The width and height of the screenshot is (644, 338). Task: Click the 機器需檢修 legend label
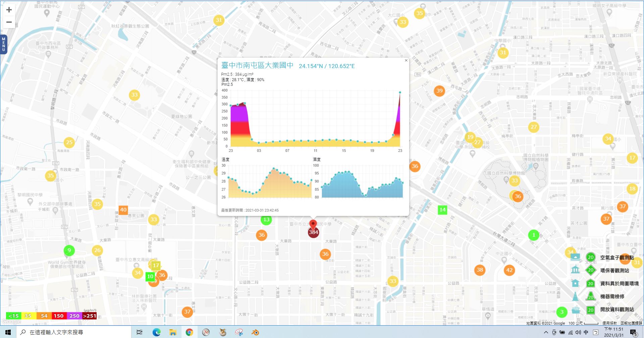pos(612,296)
